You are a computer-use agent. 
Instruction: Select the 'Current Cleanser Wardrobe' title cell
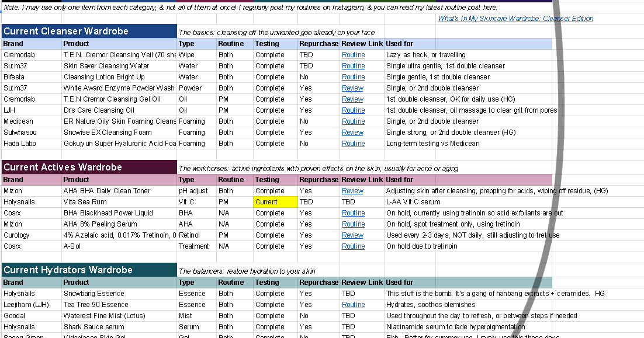point(89,31)
